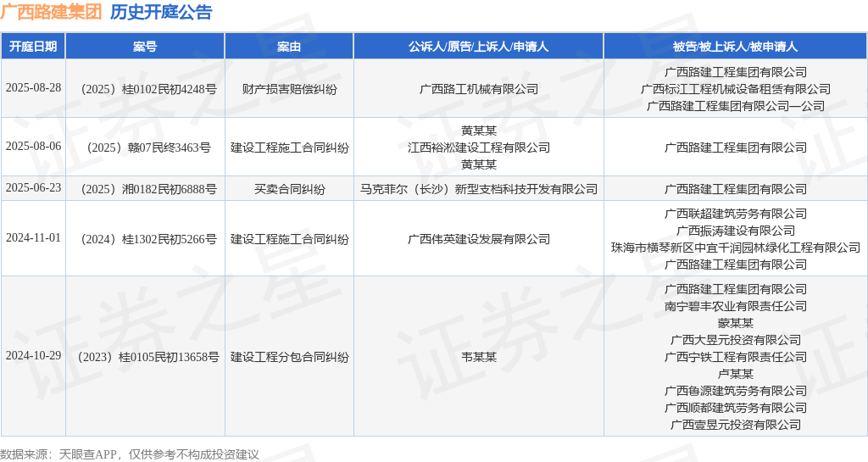Image resolution: width=868 pixels, height=462 pixels.
Task: Click defendant 广西路建工程集团有限公司一公司
Action: coord(736,106)
